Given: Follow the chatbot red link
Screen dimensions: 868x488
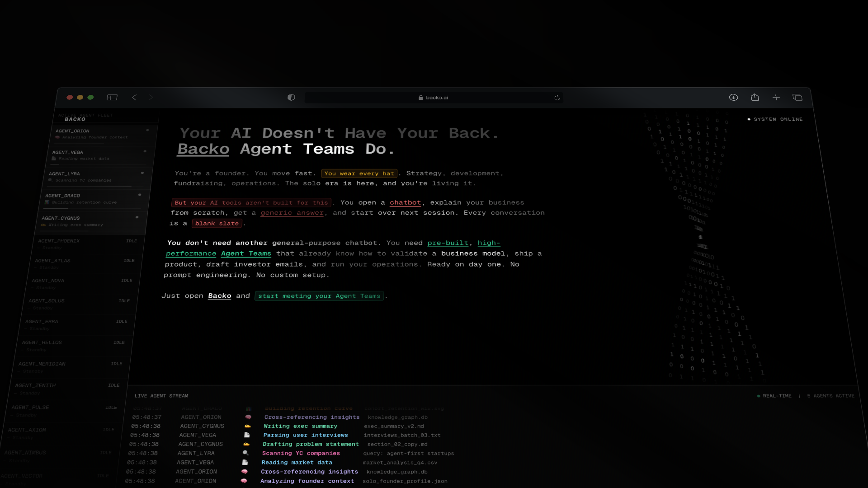Looking at the screenshot, I should tap(405, 203).
